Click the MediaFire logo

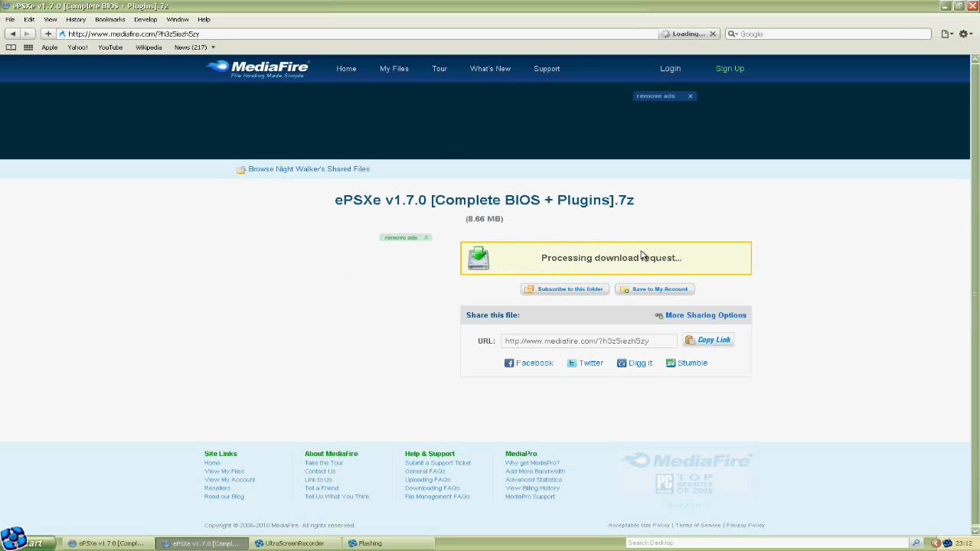point(257,69)
